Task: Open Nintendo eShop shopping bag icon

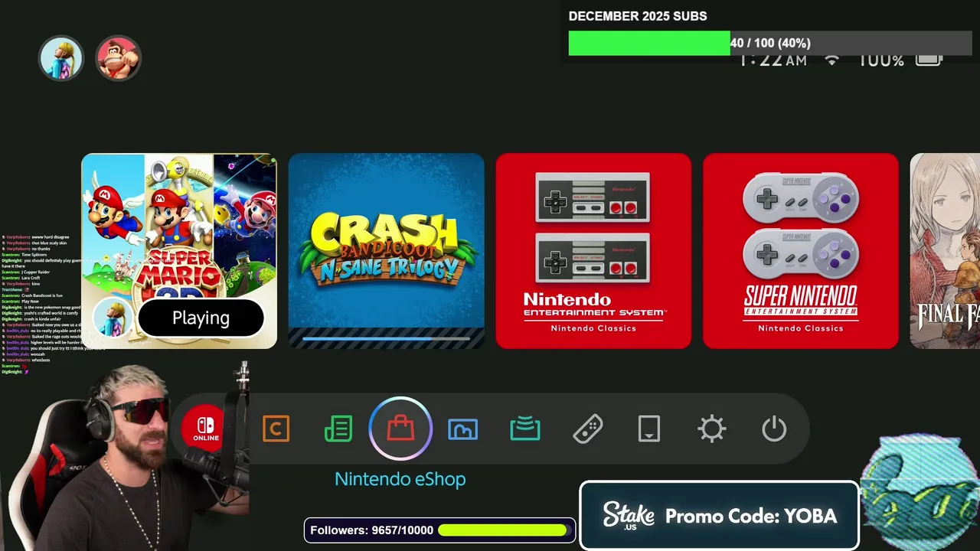Action: point(400,429)
